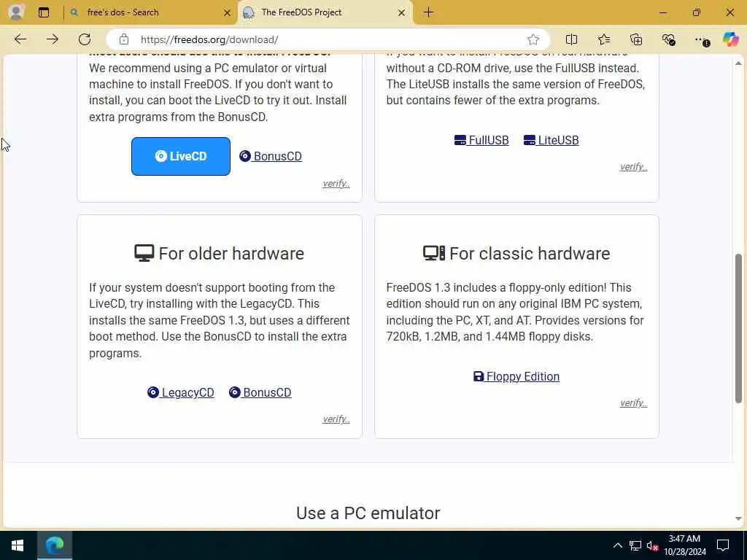Open a new tab with plus button

(428, 12)
